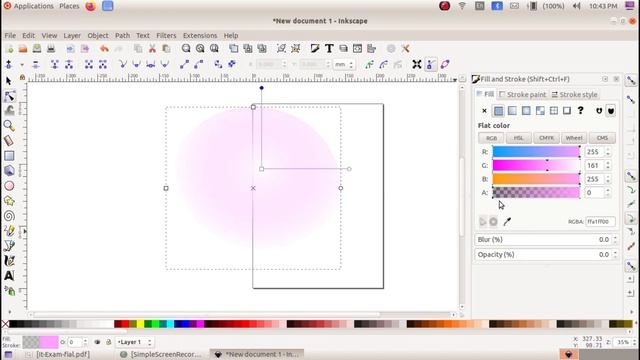Image resolution: width=640 pixels, height=360 pixels.
Task: Open the File menu
Action: coord(10,36)
